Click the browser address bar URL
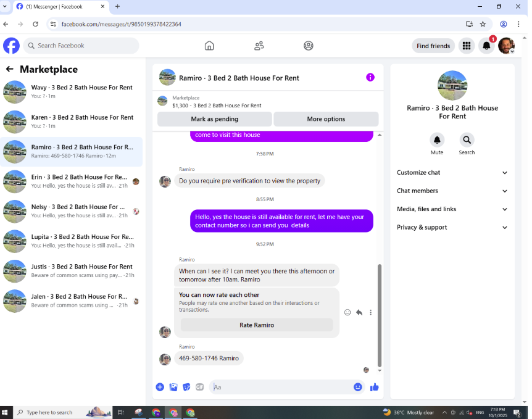The height and width of the screenshot is (419, 532). 121,24
